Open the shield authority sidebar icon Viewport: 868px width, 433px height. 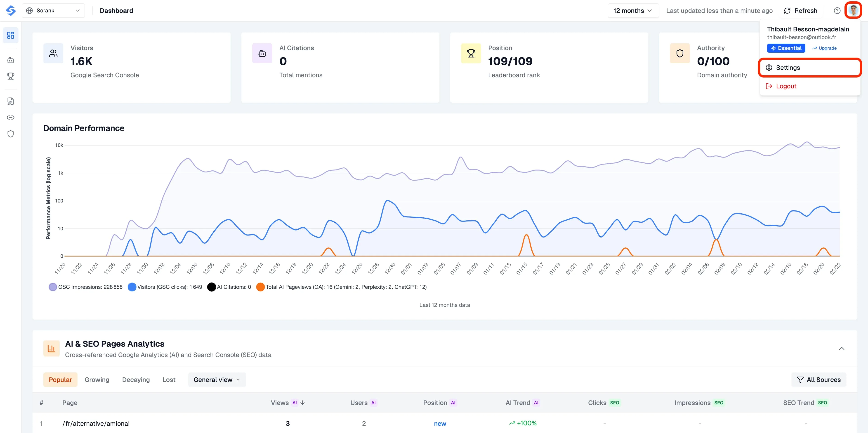click(10, 134)
